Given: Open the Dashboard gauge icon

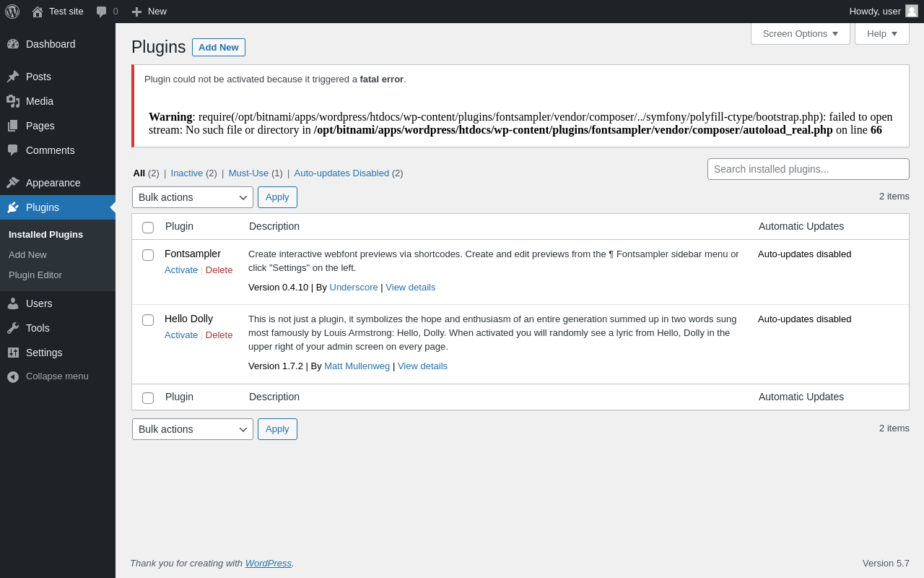Looking at the screenshot, I should pyautogui.click(x=13, y=44).
